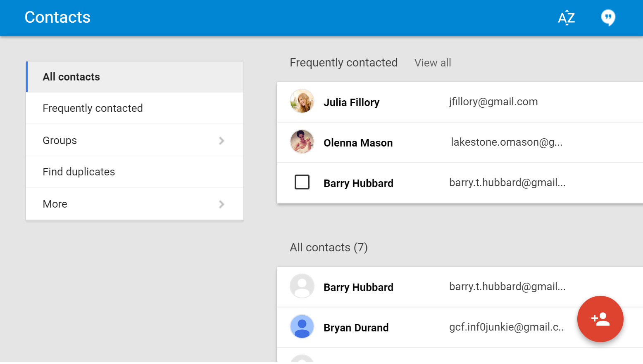Click Olenna Mason's profile photo
643x364 pixels.
pos(302,142)
